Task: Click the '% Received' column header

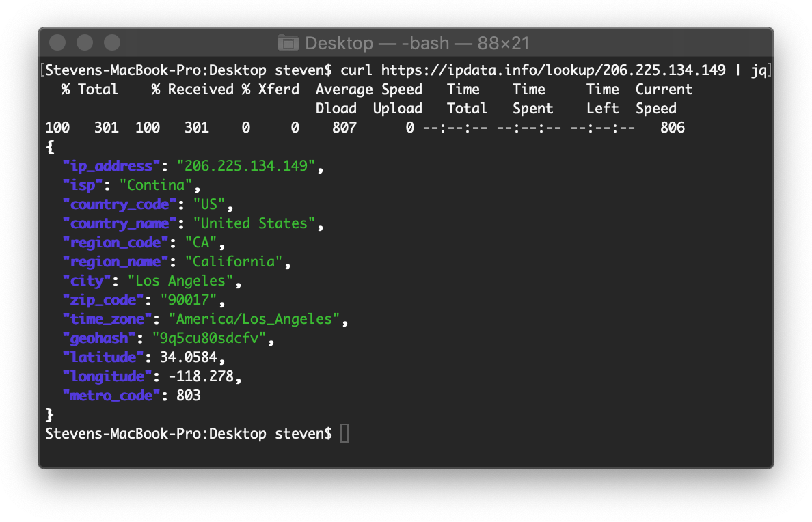Action: 192,89
